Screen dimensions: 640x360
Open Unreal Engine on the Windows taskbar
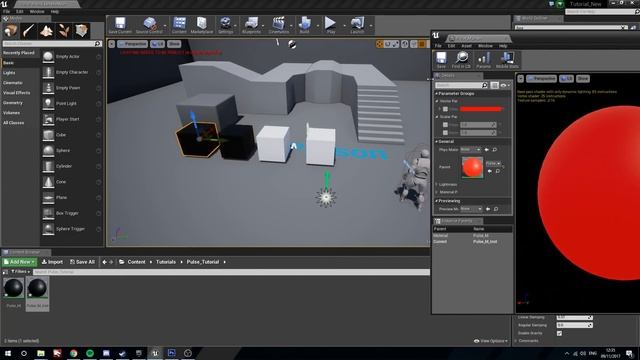coord(155,353)
